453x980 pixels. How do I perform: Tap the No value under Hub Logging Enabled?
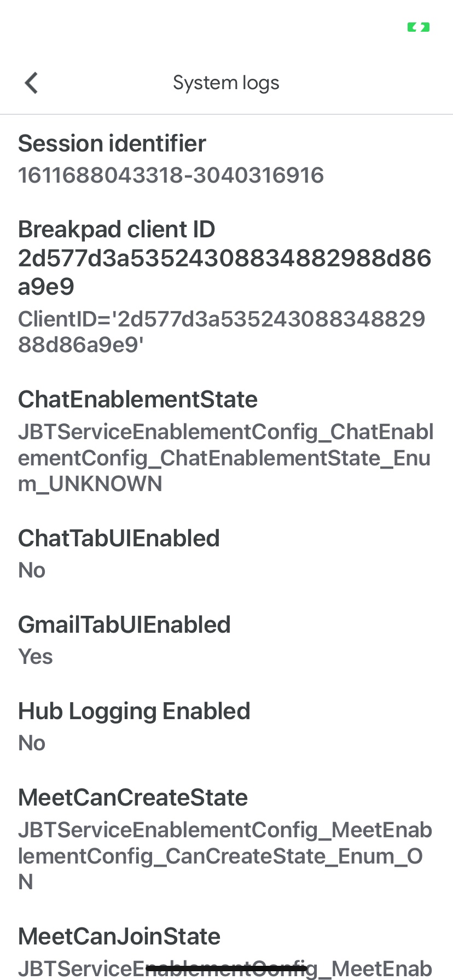click(32, 743)
